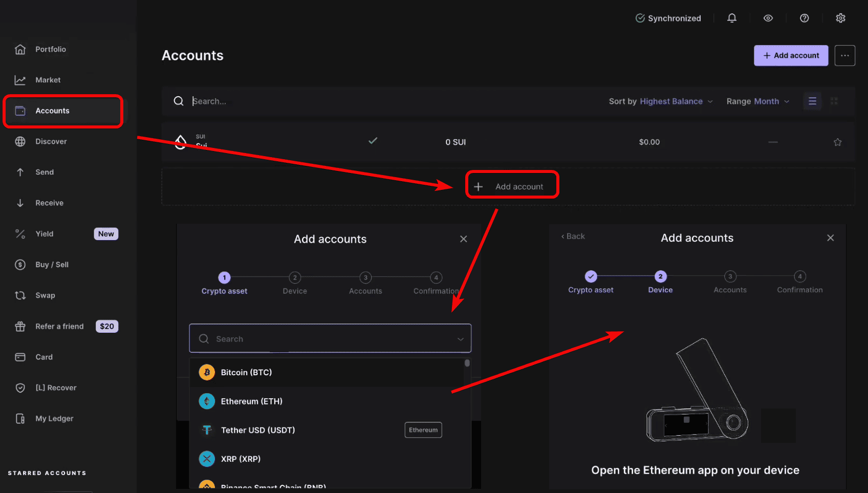Open the Range Month dropdown

click(757, 101)
